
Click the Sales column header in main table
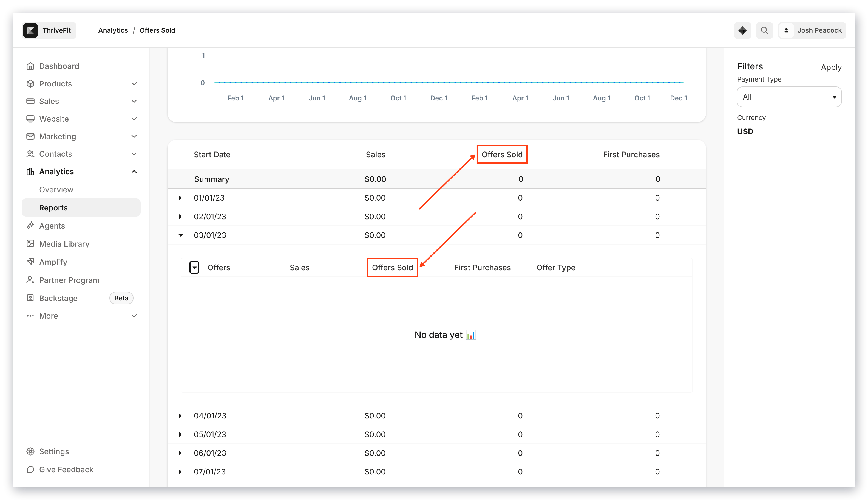tap(375, 154)
